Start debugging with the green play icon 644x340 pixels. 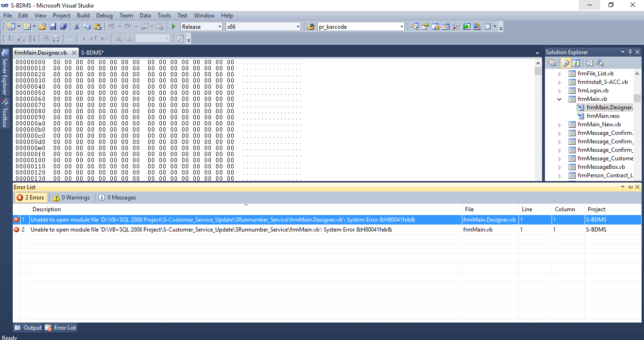click(x=174, y=26)
